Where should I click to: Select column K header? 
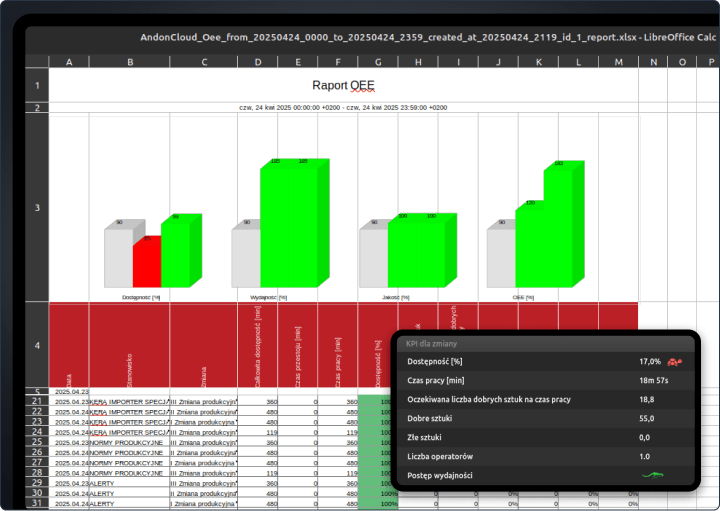point(538,62)
